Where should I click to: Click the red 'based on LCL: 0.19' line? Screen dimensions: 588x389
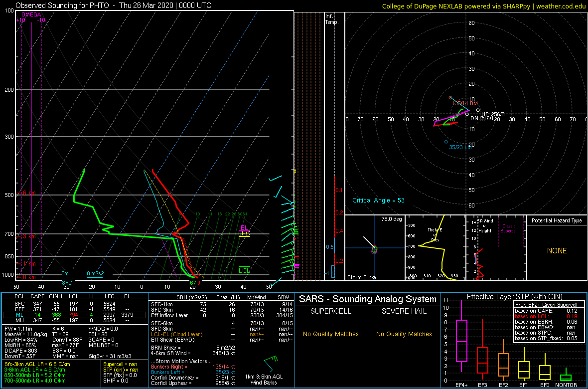pyautogui.click(x=546, y=316)
